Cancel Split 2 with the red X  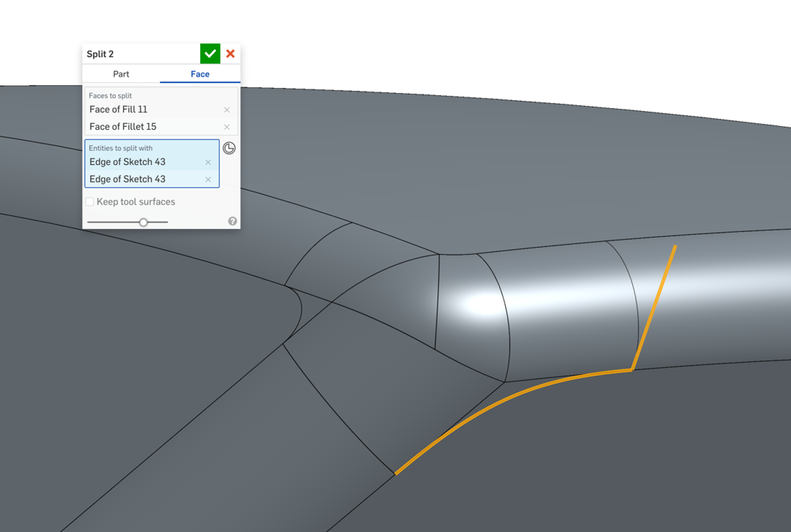coord(230,54)
